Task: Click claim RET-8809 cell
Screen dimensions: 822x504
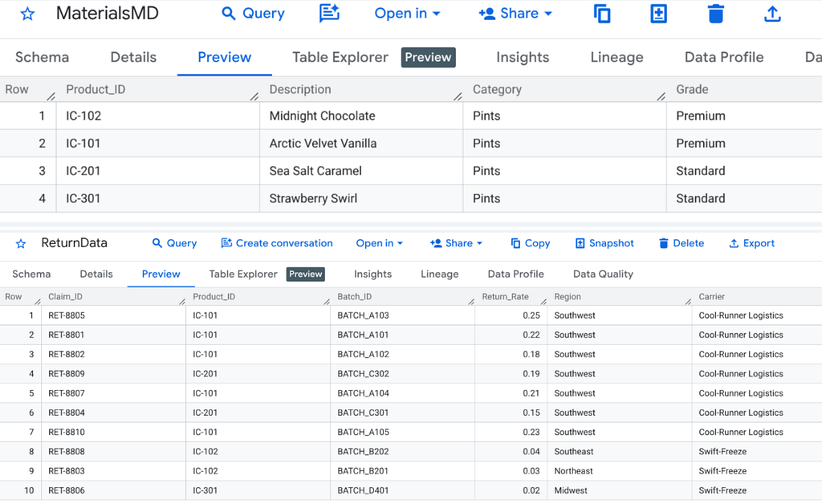Action: (x=114, y=373)
